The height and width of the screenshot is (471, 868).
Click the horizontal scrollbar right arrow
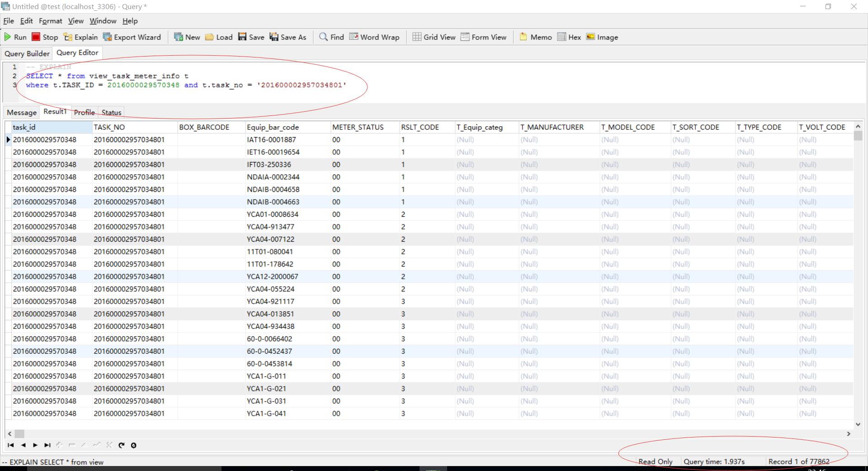(x=849, y=433)
